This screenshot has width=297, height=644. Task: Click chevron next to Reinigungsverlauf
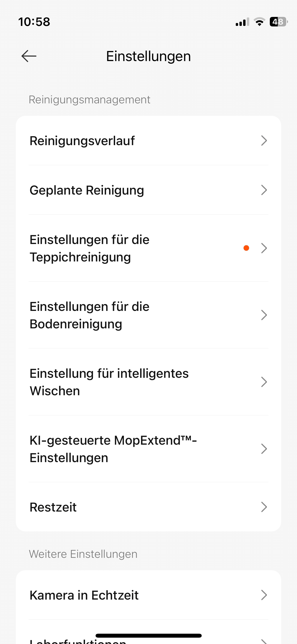tap(264, 141)
